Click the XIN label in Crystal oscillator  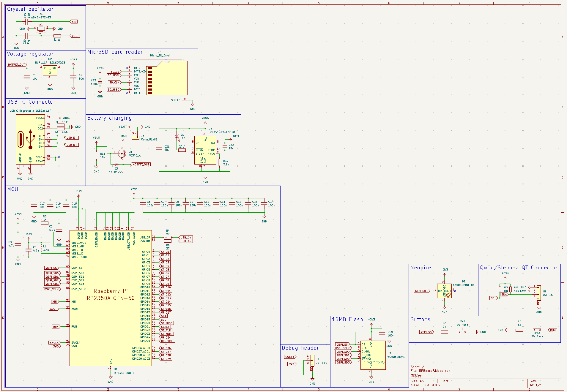(74, 22)
